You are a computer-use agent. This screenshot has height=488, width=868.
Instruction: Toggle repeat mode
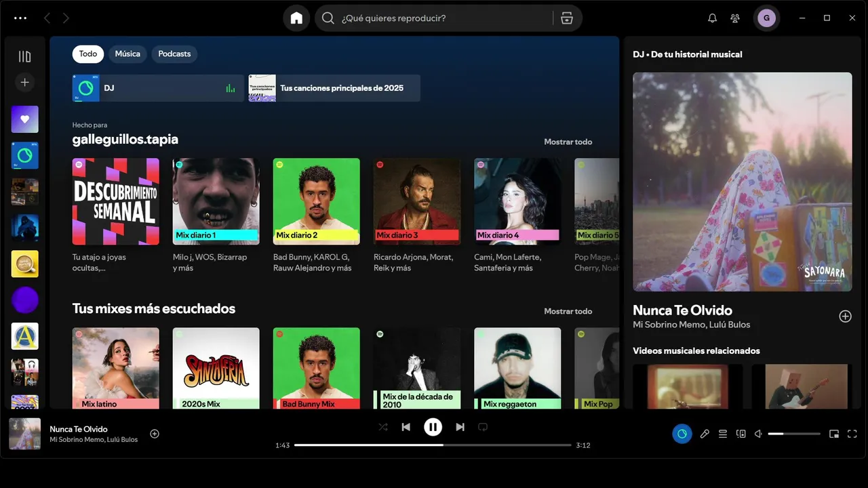(483, 427)
